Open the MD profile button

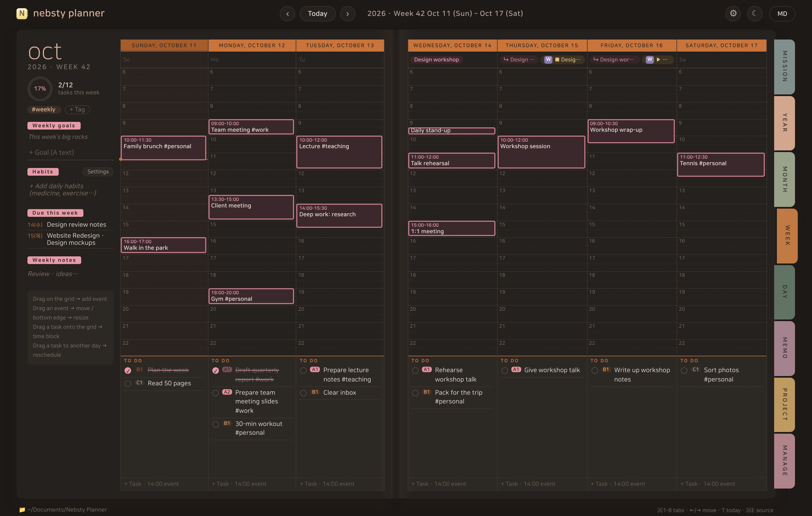(x=782, y=13)
